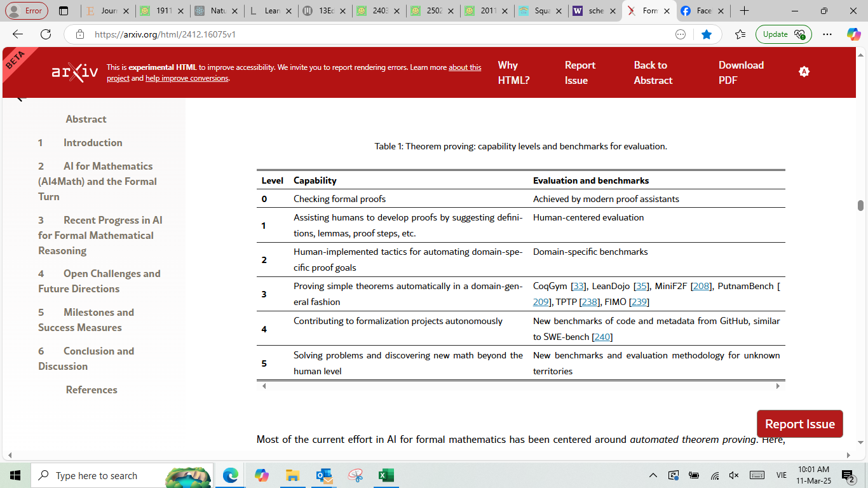Click 'Download PDF' link
The height and width of the screenshot is (488, 868).
[x=741, y=72]
